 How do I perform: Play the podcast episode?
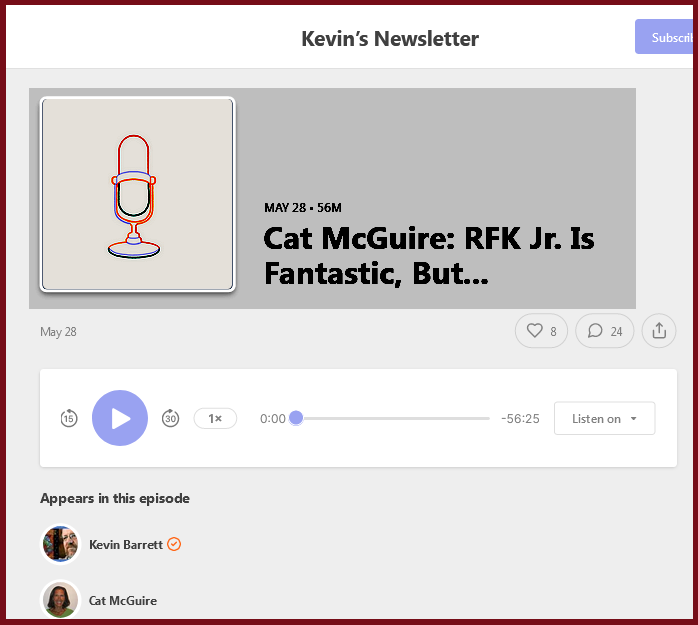point(120,418)
